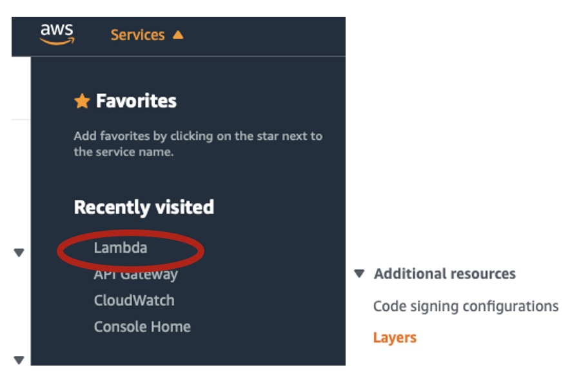Open API Gateway from Recently visited
579x392 pixels.
(135, 275)
